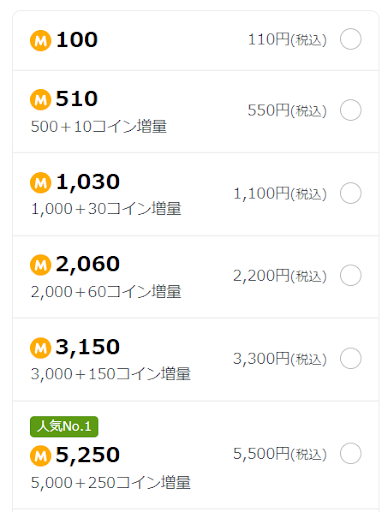Click the 2,000+60コイン増量 description

click(x=106, y=292)
